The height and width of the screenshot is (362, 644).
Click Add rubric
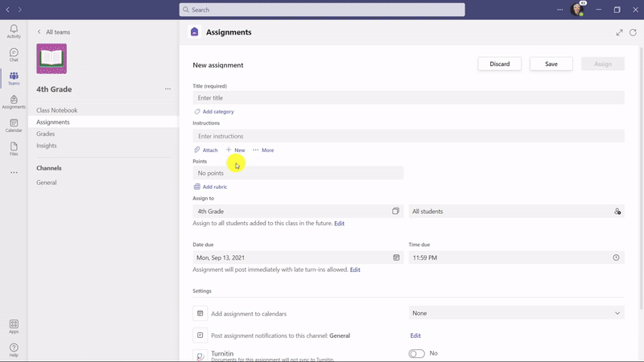coord(210,187)
